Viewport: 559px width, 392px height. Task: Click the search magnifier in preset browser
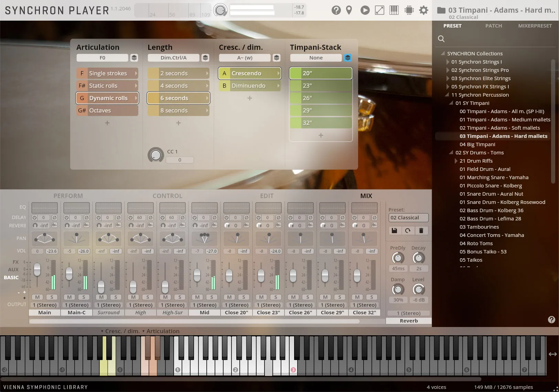441,39
